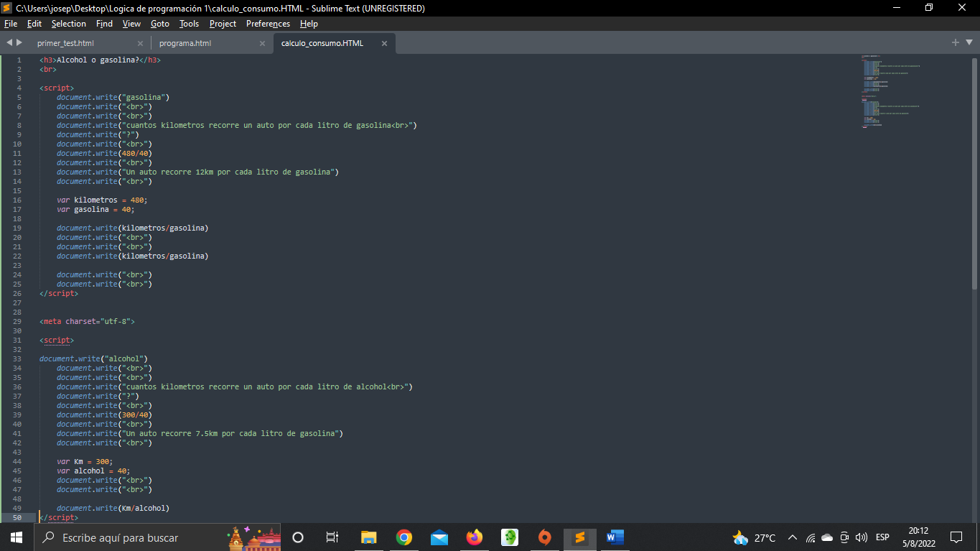Screen dimensions: 980x551
Task: Click the 'Un auto recorre 12km' line
Action: coord(197,172)
